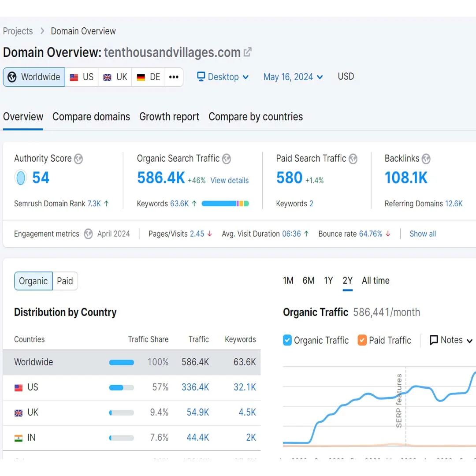Toggle Organic Traffic checkbox
476x476 pixels.
287,340
